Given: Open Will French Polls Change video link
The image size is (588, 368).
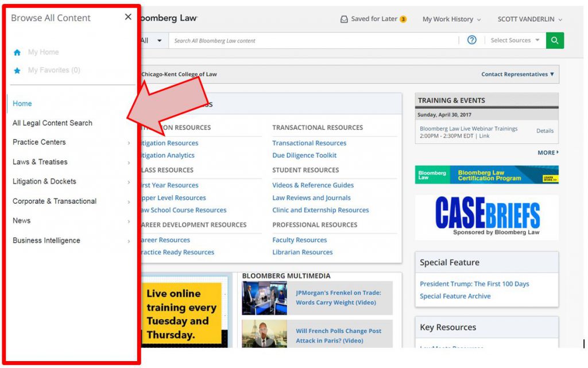Looking at the screenshot, I should coord(338,336).
